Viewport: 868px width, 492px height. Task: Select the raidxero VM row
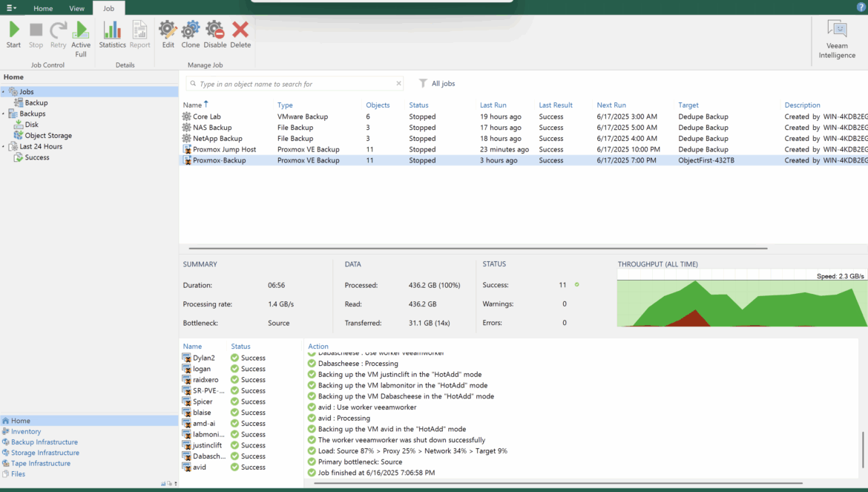(x=241, y=380)
